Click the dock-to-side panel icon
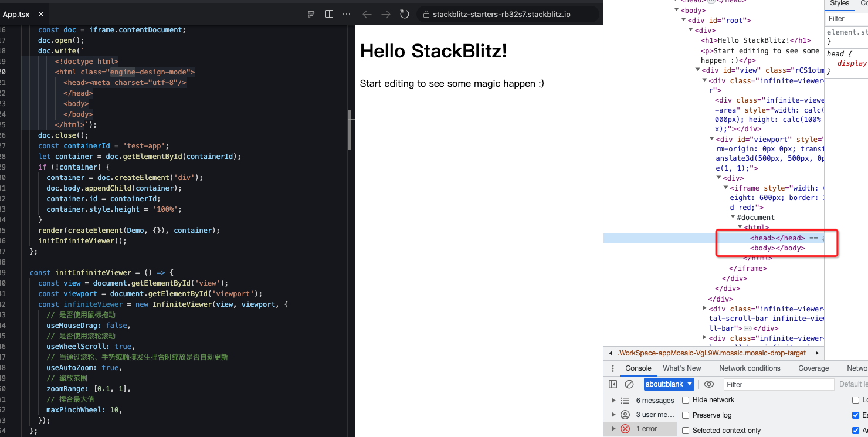Viewport: 868px width, 437px height. point(613,384)
